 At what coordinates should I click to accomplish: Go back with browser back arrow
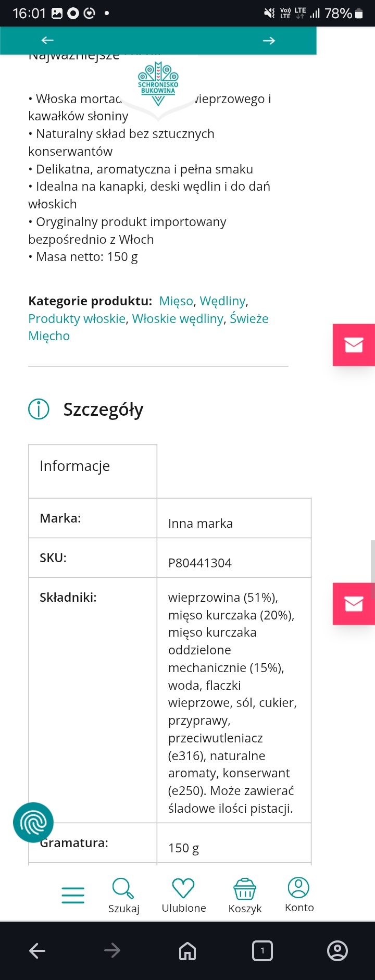[x=37, y=951]
